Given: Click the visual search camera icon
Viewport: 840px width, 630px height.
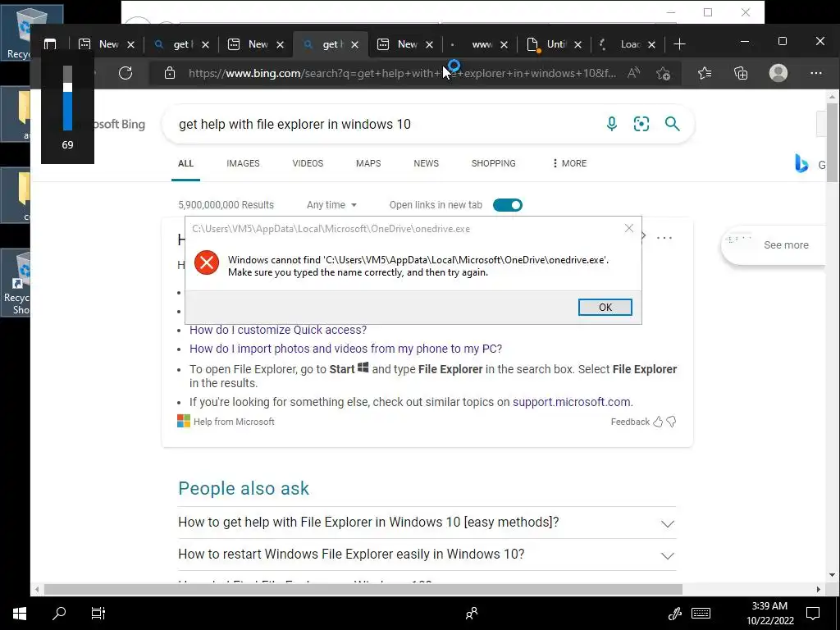Looking at the screenshot, I should pos(641,125).
